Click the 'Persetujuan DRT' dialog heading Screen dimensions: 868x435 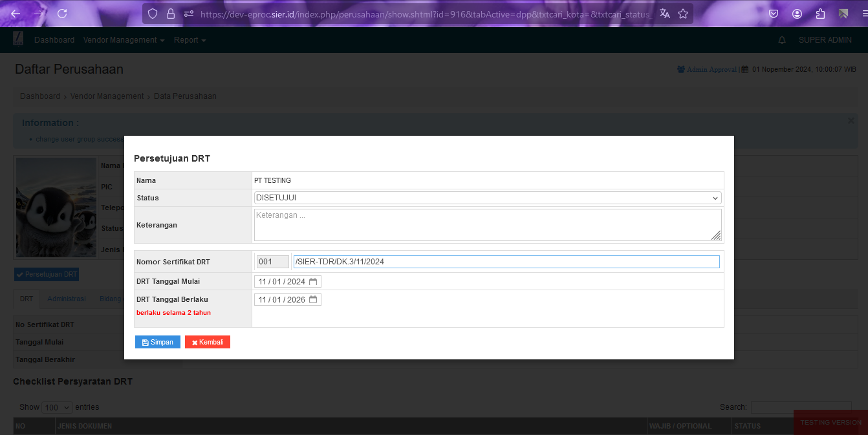point(172,158)
